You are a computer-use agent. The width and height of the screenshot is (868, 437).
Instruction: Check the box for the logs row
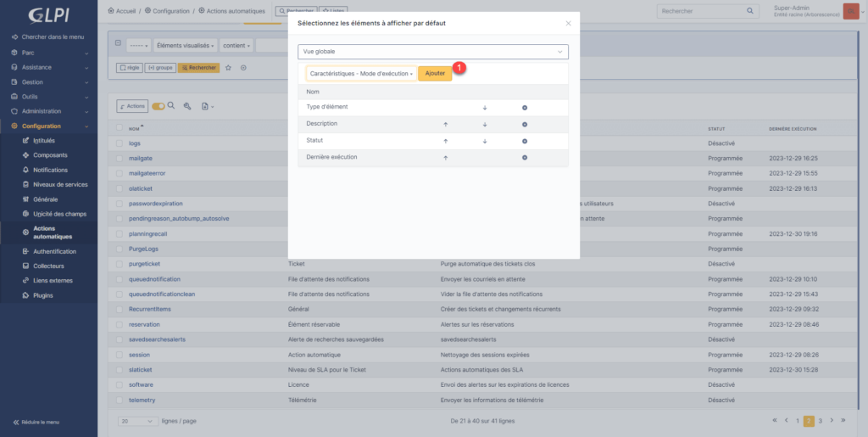coord(122,143)
